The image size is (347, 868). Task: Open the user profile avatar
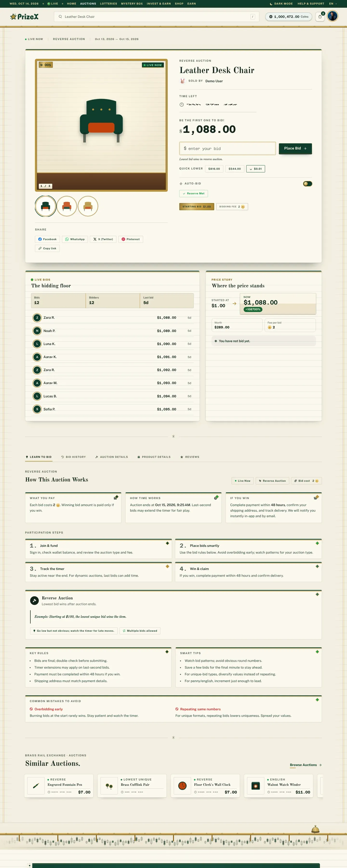tap(332, 16)
